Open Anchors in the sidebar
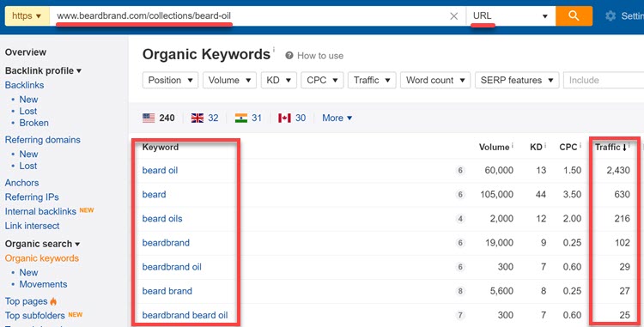Screen dimensions: 644x327 click(21, 183)
